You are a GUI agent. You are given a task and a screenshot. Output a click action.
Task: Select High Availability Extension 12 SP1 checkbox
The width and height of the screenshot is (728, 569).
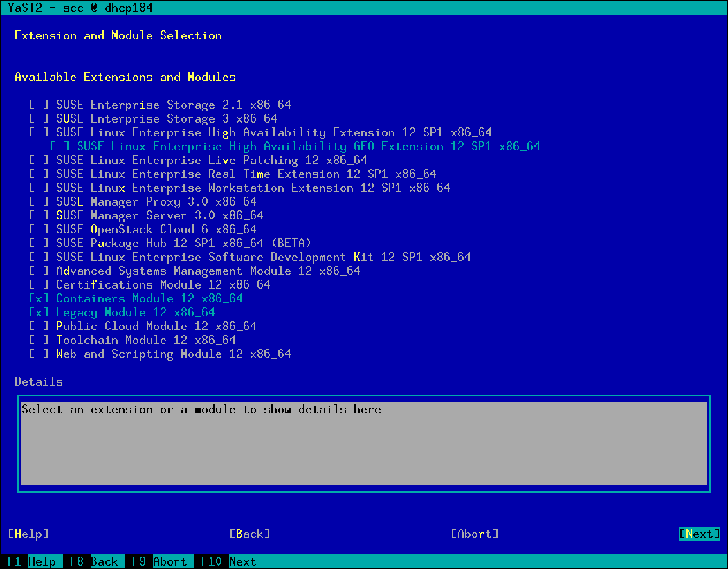39,133
